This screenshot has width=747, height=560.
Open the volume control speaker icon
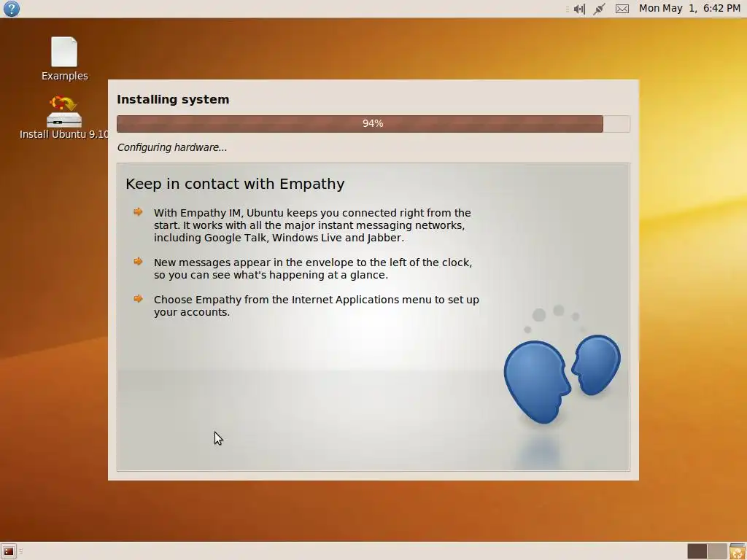point(579,9)
